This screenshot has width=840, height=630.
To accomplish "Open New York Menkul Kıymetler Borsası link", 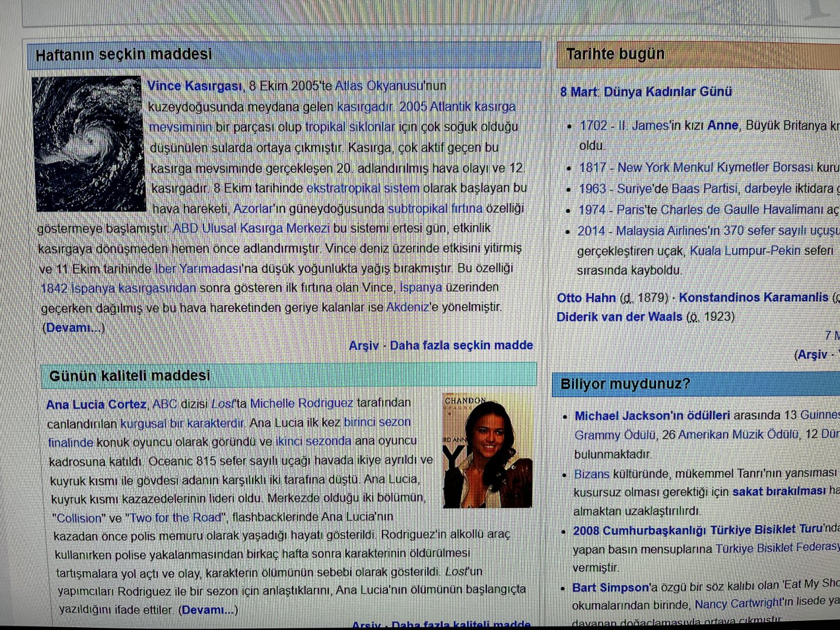I will click(x=715, y=167).
